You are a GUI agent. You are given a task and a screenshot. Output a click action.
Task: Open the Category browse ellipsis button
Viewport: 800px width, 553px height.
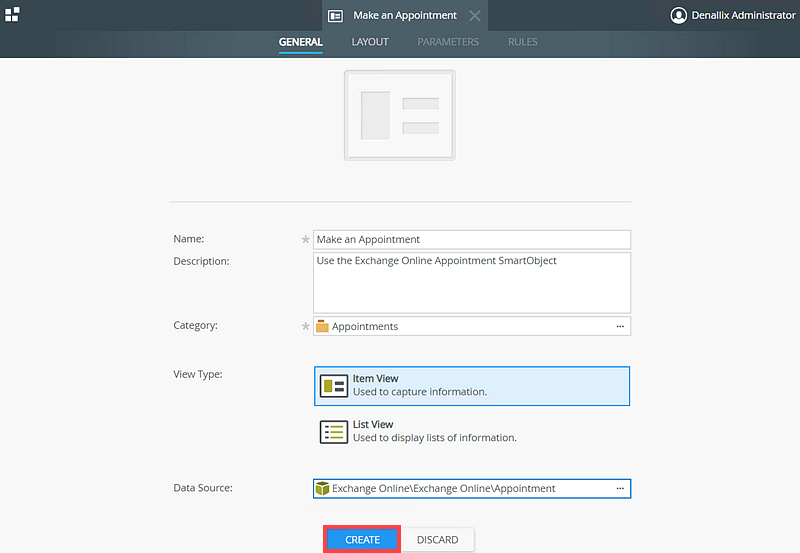[620, 326]
